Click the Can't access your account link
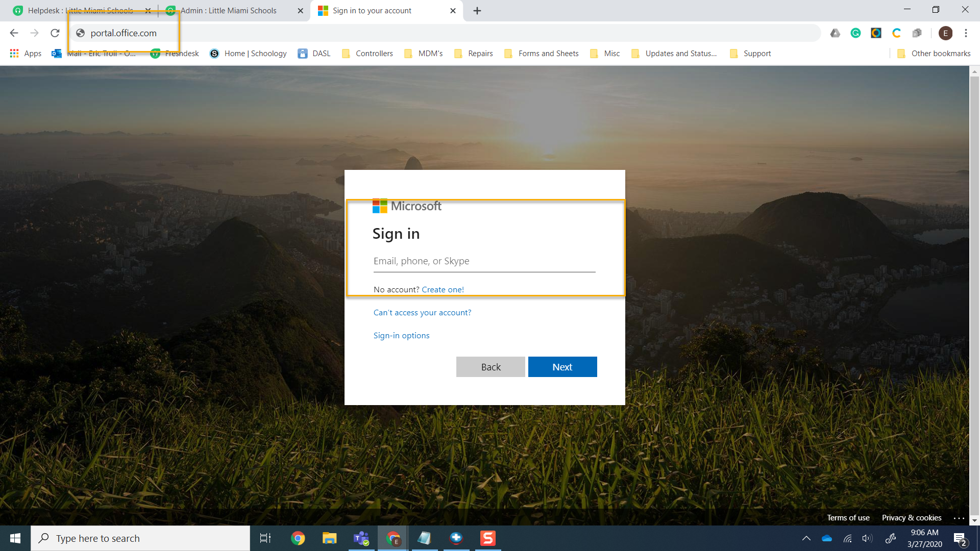980x551 pixels. pyautogui.click(x=422, y=312)
